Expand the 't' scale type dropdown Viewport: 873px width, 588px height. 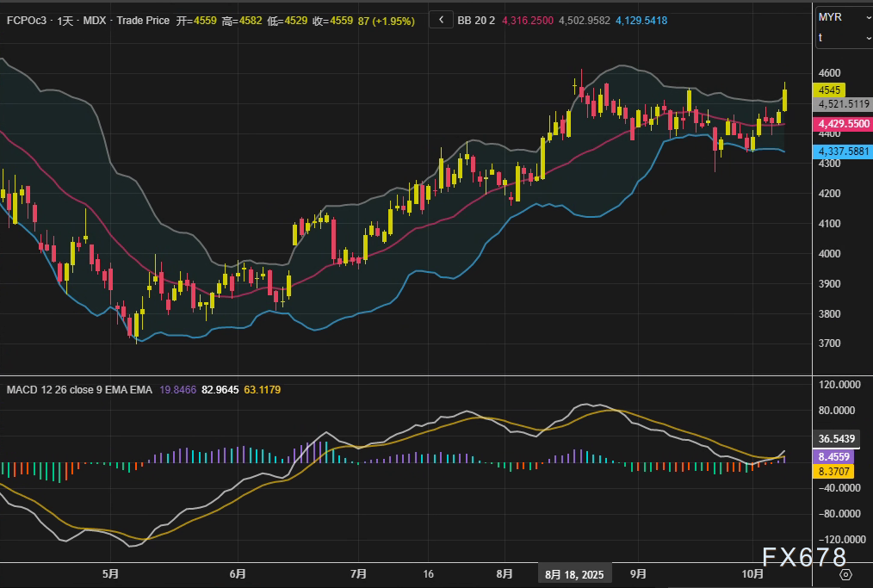[843, 38]
